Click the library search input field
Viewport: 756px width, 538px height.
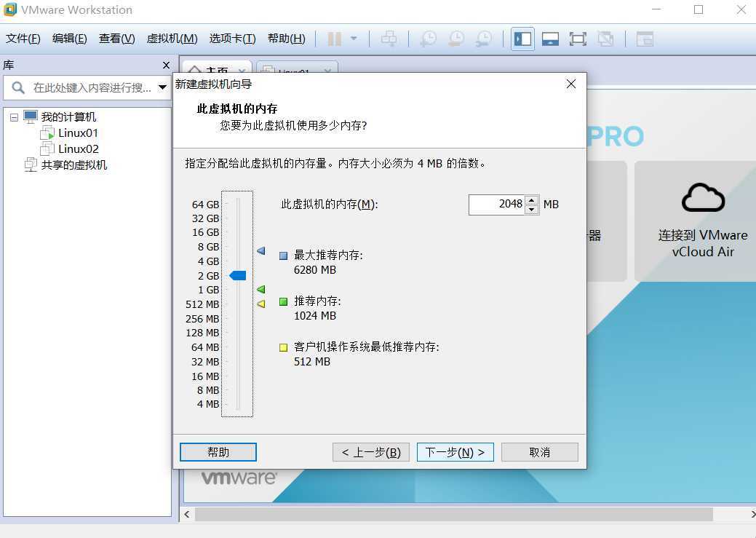[92, 88]
